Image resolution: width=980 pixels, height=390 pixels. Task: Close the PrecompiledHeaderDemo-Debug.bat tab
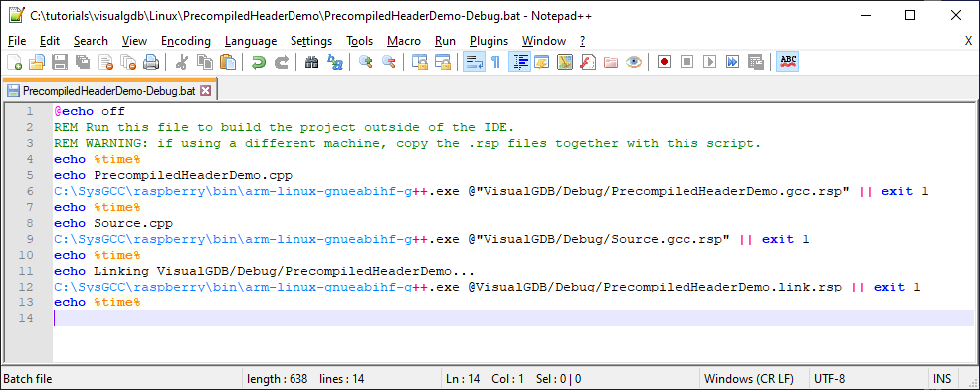click(x=205, y=91)
